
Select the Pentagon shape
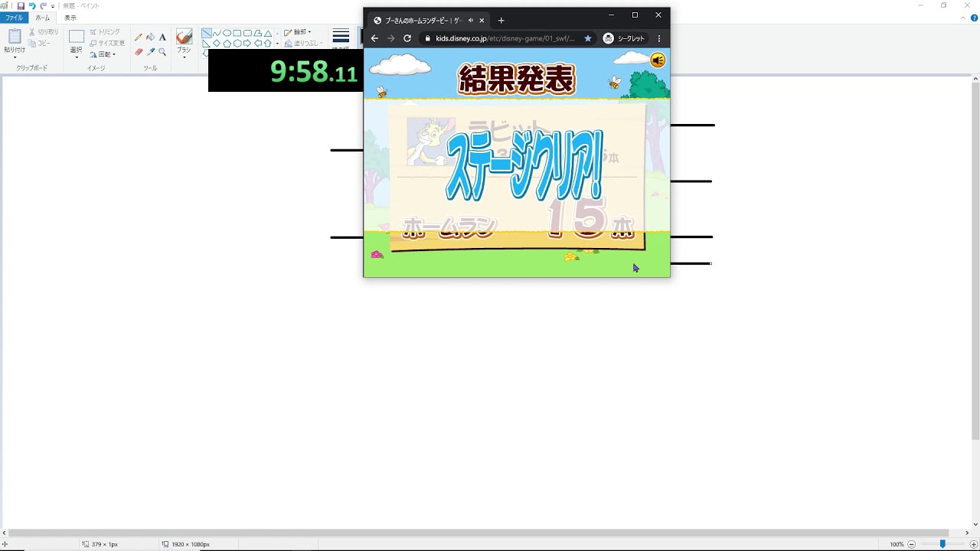click(x=227, y=44)
